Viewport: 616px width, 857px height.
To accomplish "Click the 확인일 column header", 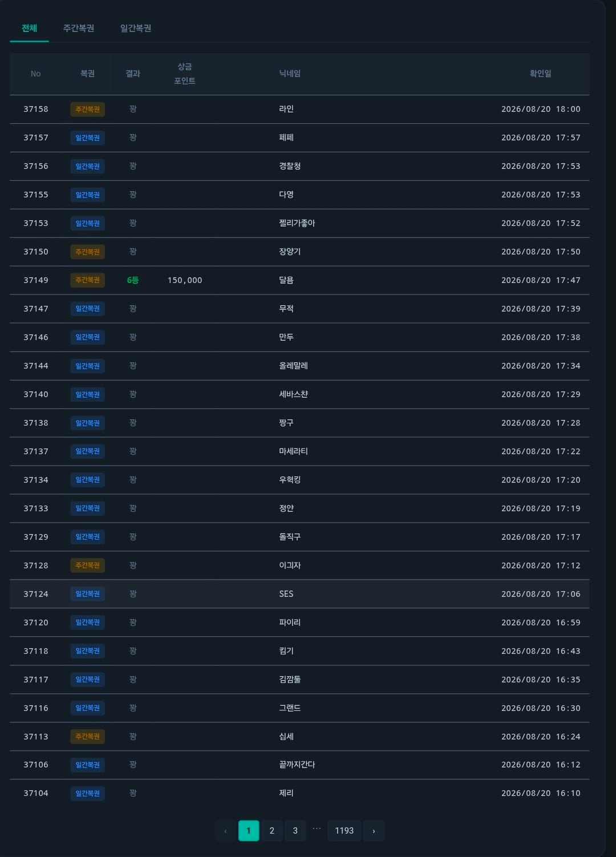I will click(x=540, y=74).
